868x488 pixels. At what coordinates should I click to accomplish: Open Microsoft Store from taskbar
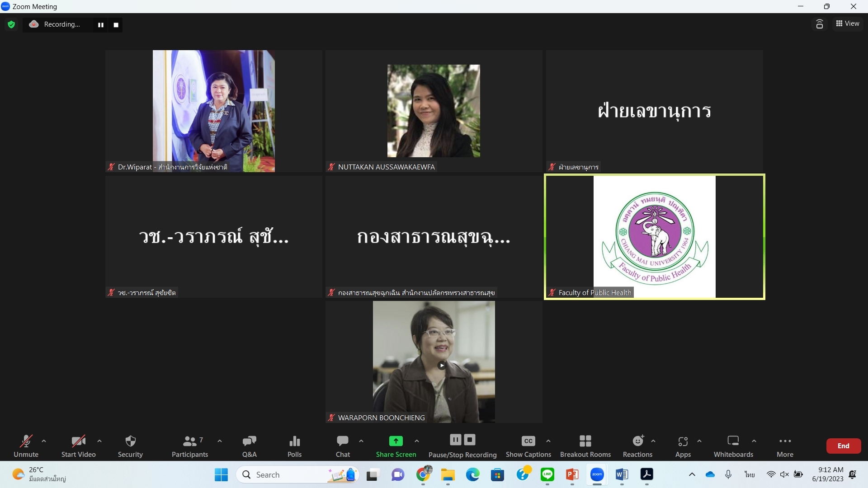498,475
